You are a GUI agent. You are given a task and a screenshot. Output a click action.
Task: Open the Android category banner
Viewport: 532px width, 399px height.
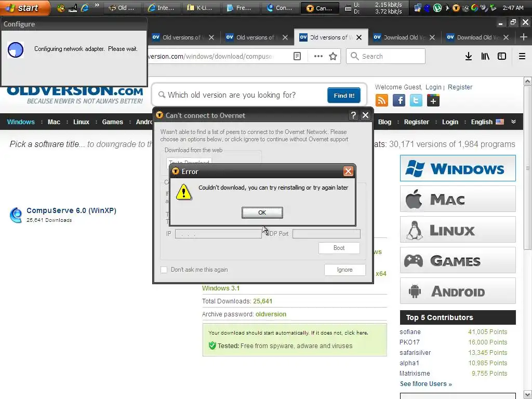(x=458, y=291)
